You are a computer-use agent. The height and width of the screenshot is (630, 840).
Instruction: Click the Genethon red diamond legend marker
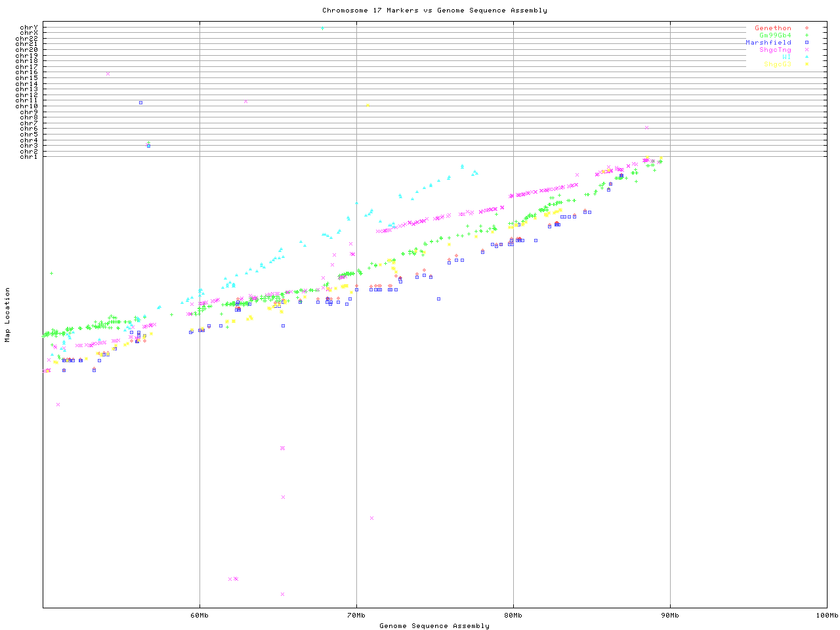coord(807,28)
